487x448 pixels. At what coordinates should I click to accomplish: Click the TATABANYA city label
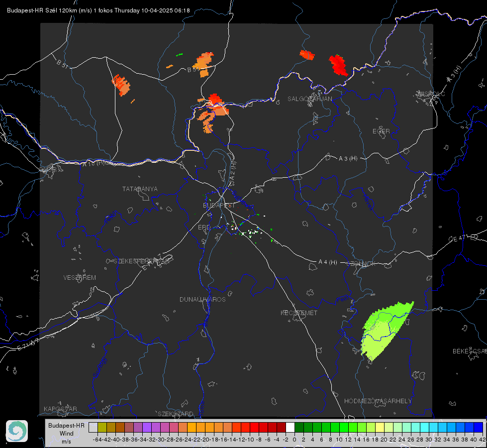pyautogui.click(x=140, y=189)
